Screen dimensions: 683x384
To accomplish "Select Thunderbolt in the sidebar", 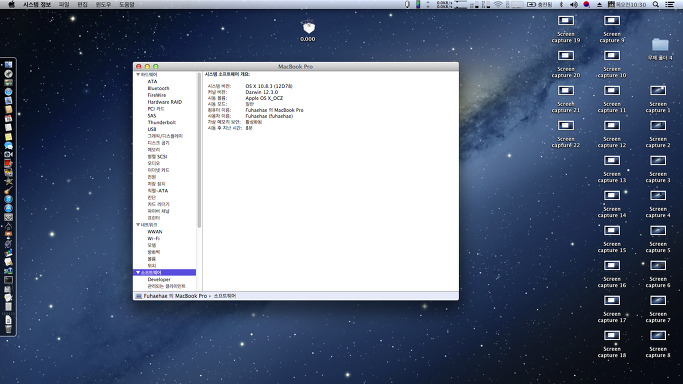I will tap(162, 122).
